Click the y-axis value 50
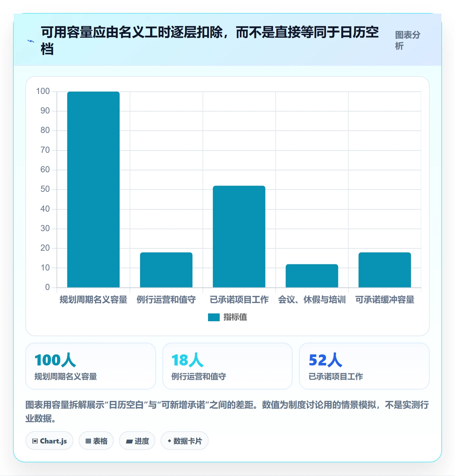The height and width of the screenshot is (476, 455). coord(45,189)
